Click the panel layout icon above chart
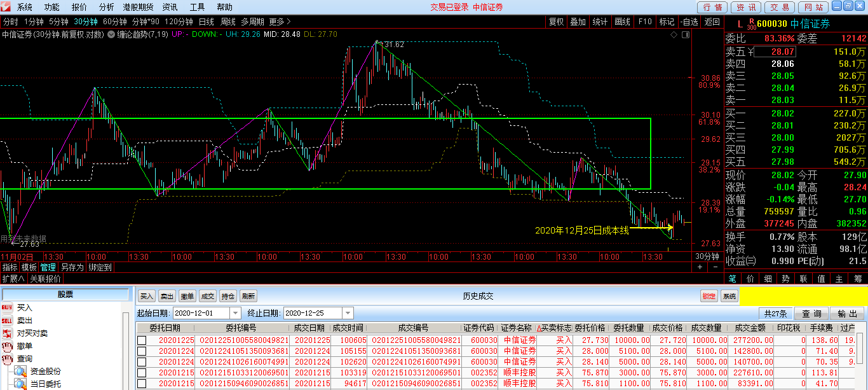Image resolution: width=868 pixels, height=390 pixels. coord(685,34)
